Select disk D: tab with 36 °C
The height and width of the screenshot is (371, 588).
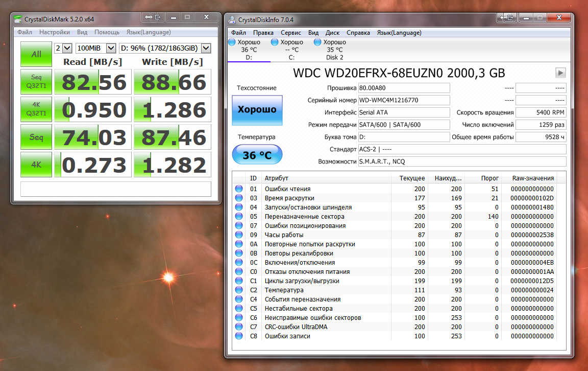click(249, 50)
